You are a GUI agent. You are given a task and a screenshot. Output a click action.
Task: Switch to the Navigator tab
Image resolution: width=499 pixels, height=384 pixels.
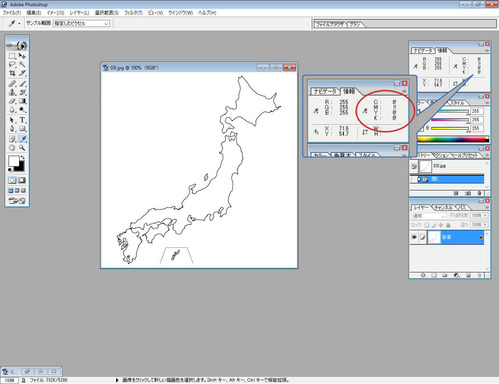click(x=423, y=51)
